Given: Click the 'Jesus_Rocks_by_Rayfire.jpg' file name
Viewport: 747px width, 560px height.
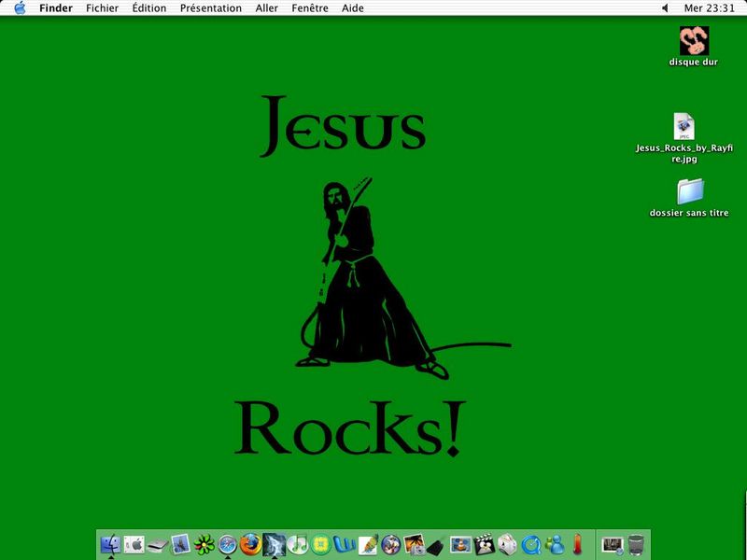Looking at the screenshot, I should coord(684,153).
